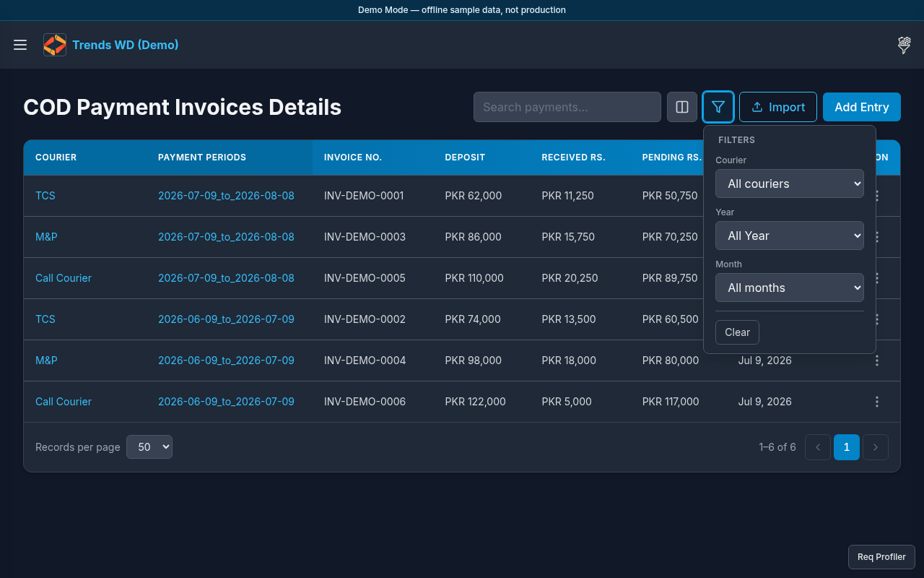Close filters using the funnel icon
This screenshot has width=924, height=578.
718,107
